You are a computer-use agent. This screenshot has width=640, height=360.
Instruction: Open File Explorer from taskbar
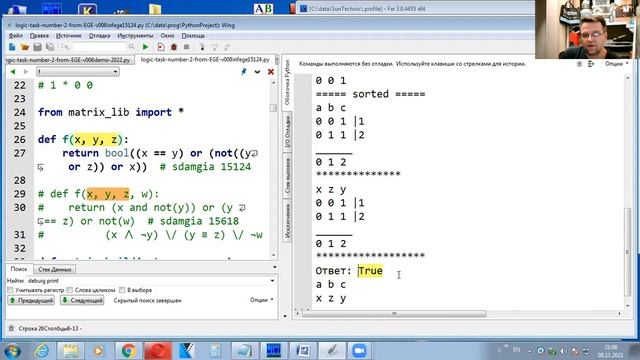pyautogui.click(x=71, y=351)
